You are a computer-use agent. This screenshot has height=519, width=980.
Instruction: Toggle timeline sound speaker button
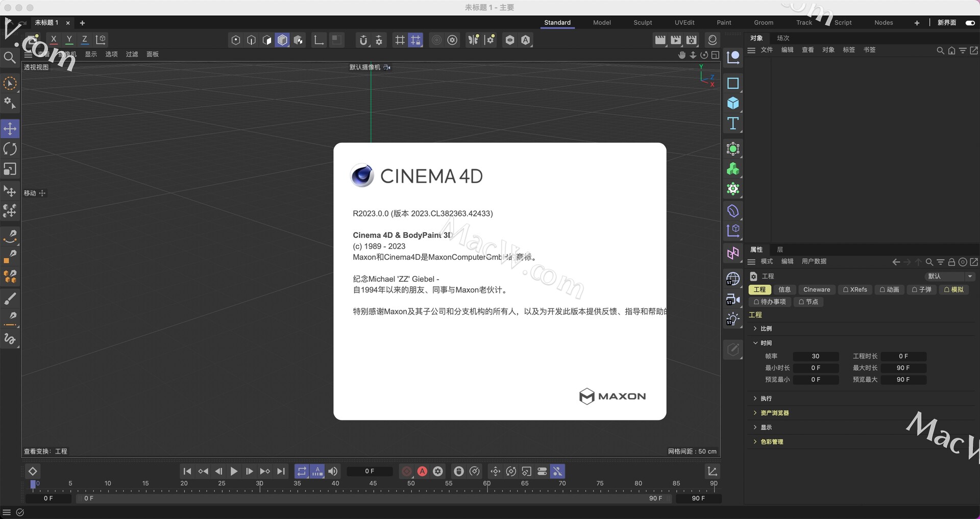coord(333,471)
